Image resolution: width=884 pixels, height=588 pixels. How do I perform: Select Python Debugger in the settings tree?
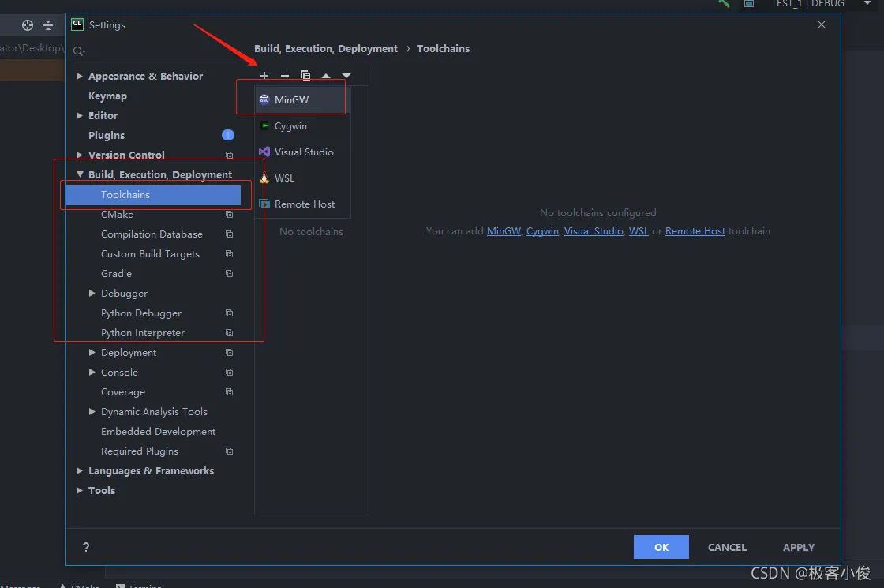pyautogui.click(x=141, y=313)
